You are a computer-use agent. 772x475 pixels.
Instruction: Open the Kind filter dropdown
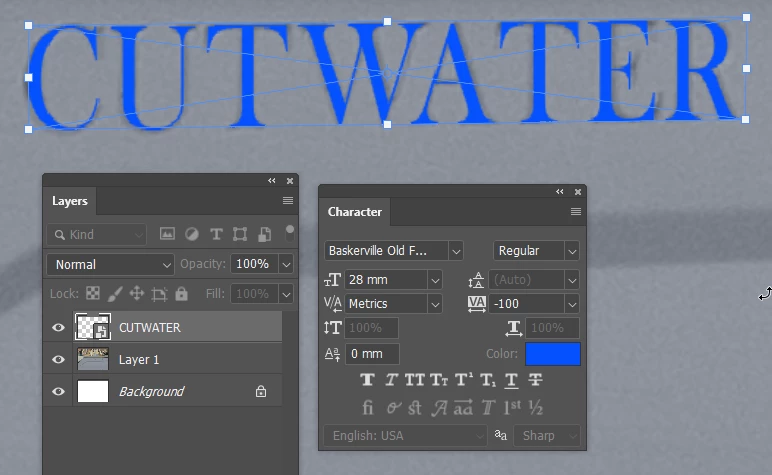(x=97, y=235)
